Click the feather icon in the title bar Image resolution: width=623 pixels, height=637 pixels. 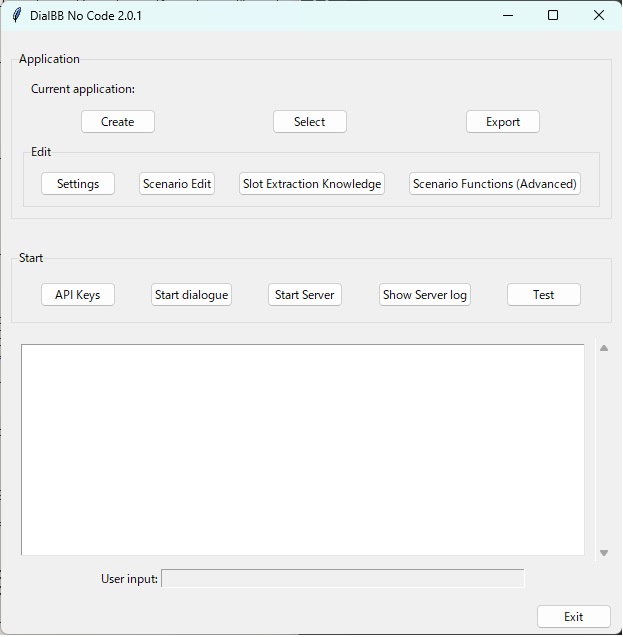pyautogui.click(x=17, y=15)
